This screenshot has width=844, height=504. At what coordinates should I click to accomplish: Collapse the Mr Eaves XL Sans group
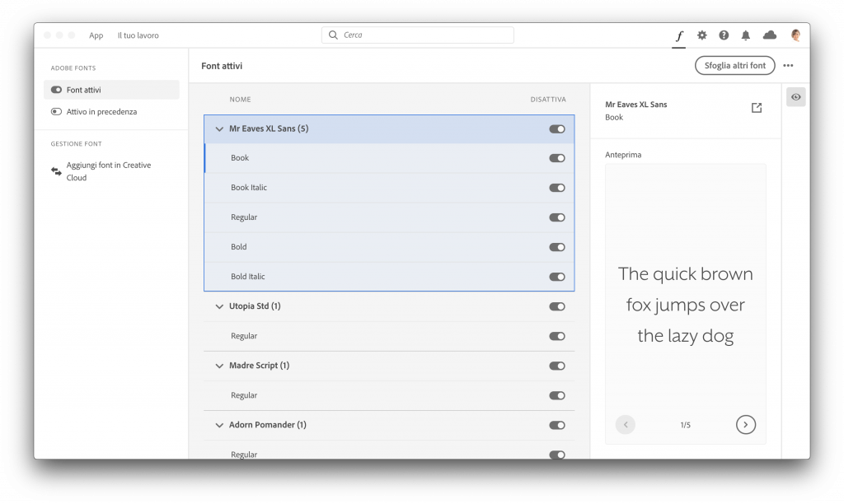[219, 129]
